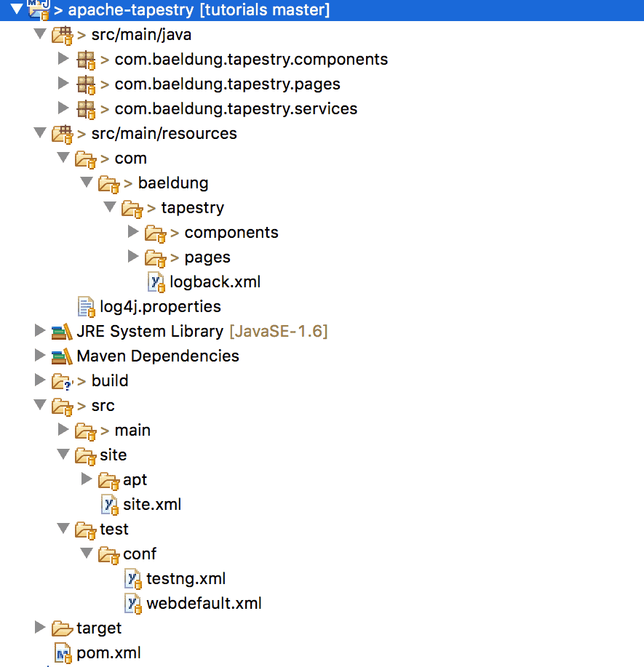Click the Maven Dependencies library icon
The width and height of the screenshot is (644, 667).
62,356
